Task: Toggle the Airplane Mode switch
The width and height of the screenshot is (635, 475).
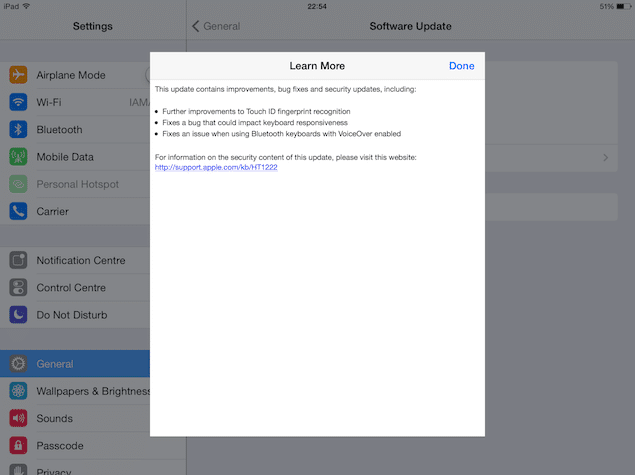Action: click(147, 75)
